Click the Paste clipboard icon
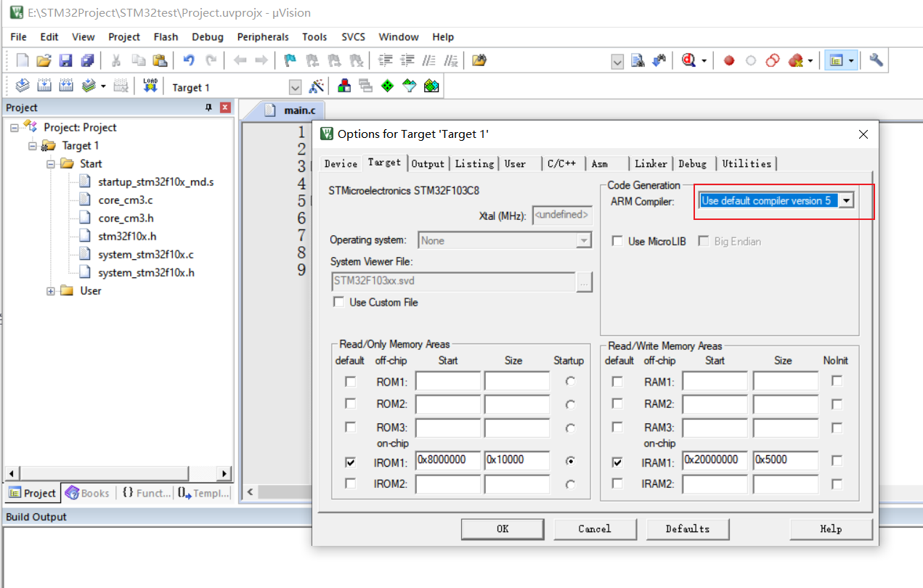Image resolution: width=923 pixels, height=588 pixels. 160,61
